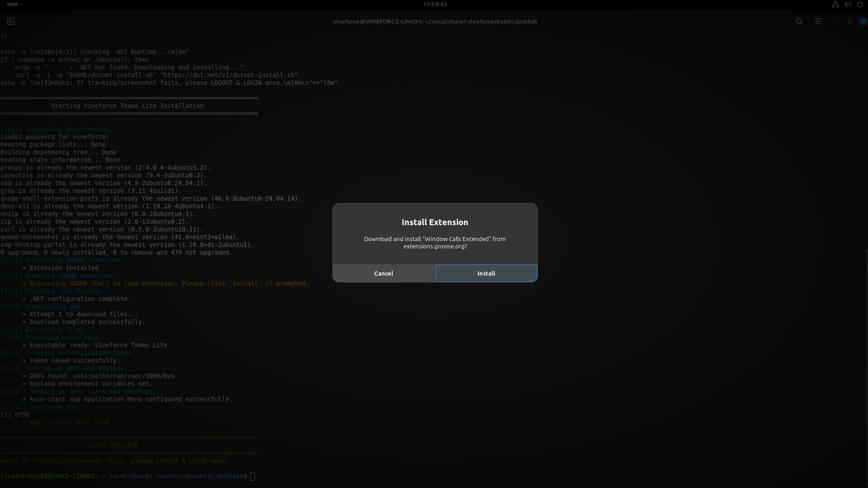Screen dimensions: 868x488
Task: Click 'Note: If tracking/screenshot fails' bottom line
Action: pos(115,461)
